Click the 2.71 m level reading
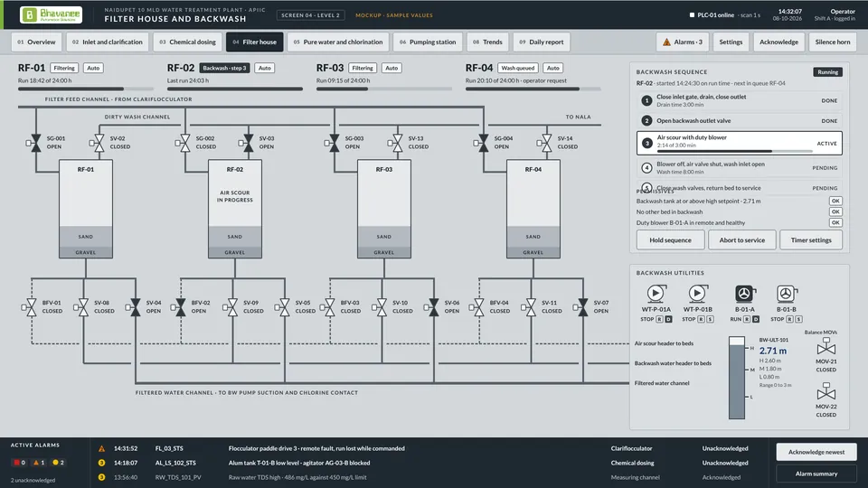Image resolution: width=868 pixels, height=488 pixels. coord(773,351)
